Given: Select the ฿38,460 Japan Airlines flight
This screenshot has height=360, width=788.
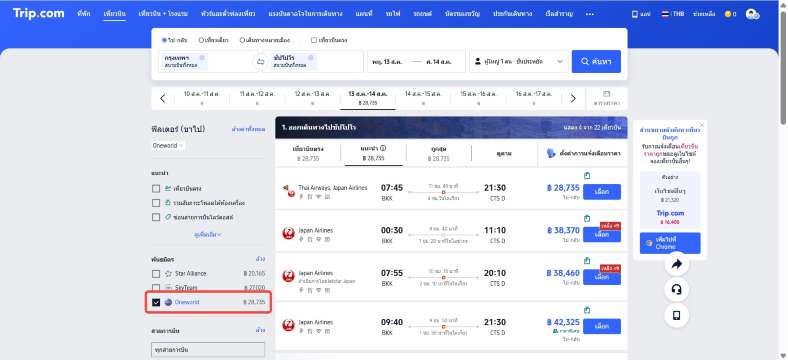Looking at the screenshot, I should [602, 277].
